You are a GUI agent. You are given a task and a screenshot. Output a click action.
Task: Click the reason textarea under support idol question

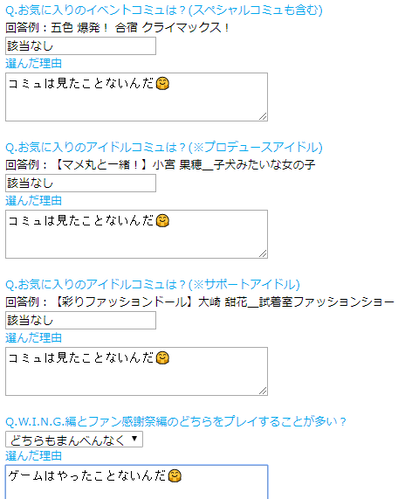pos(136,372)
